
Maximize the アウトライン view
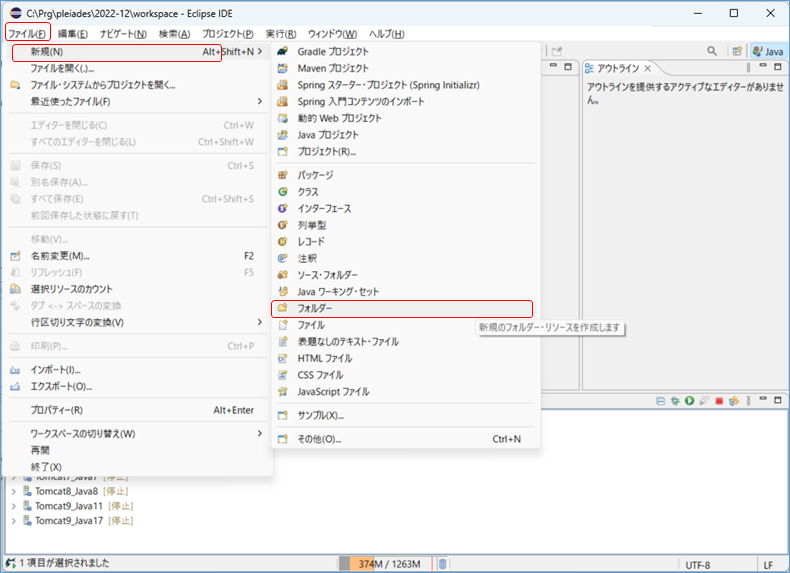[777, 67]
